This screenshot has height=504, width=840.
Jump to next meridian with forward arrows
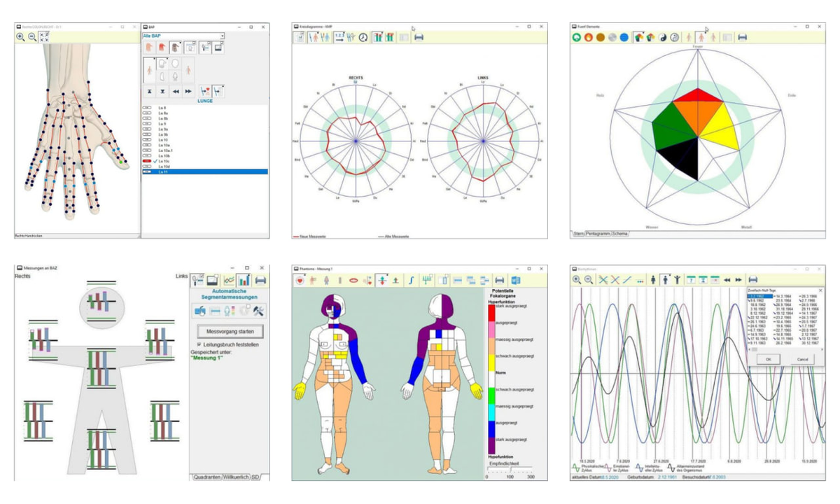pos(188,92)
